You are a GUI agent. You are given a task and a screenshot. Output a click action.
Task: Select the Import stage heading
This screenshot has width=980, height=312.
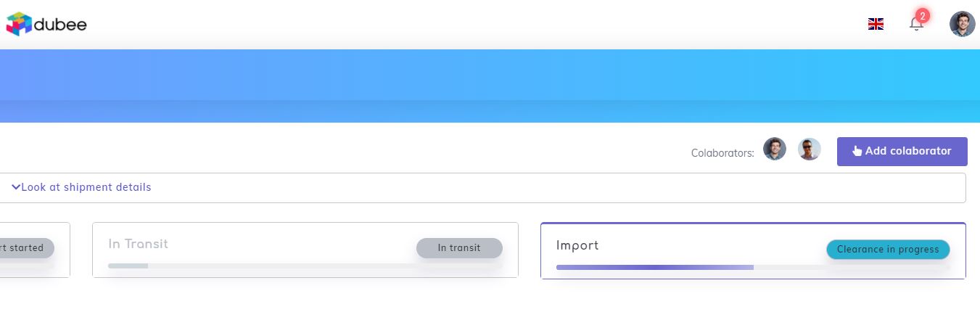(577, 245)
